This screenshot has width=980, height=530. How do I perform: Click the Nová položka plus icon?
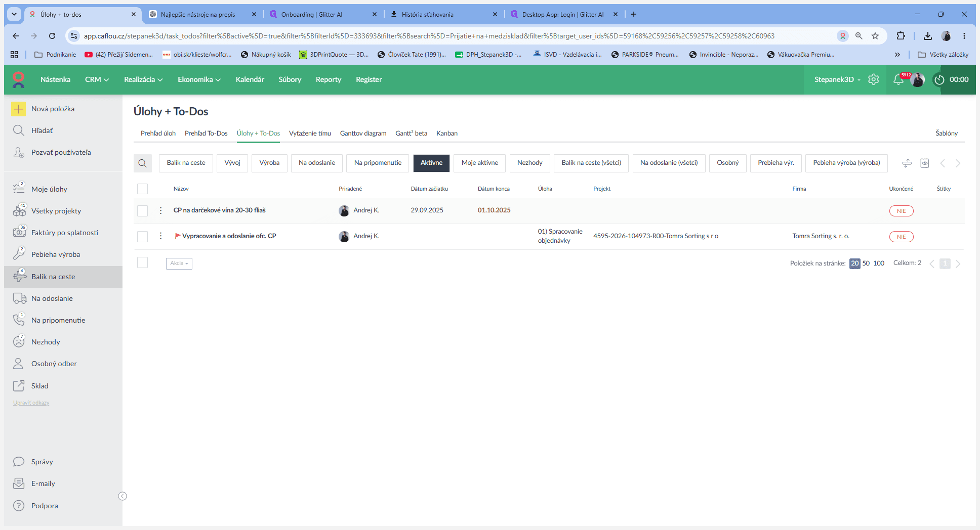coord(19,109)
